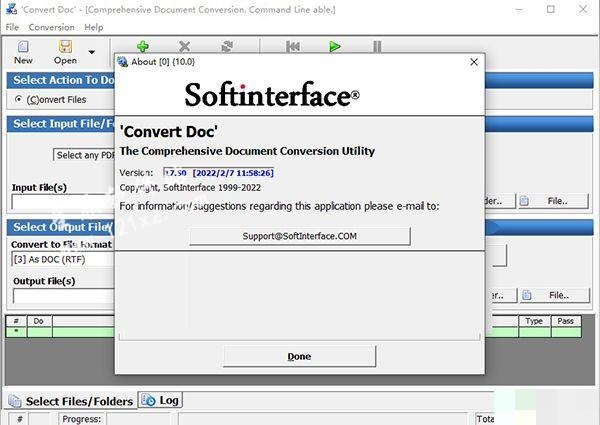Click the refresh arrows toolbar icon
This screenshot has height=425, width=600.
(227, 46)
